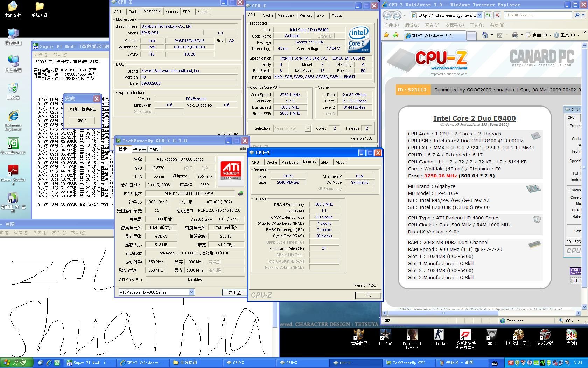The width and height of the screenshot is (588, 368).
Task: Click the IE RSS feeds icon
Action: click(x=500, y=35)
